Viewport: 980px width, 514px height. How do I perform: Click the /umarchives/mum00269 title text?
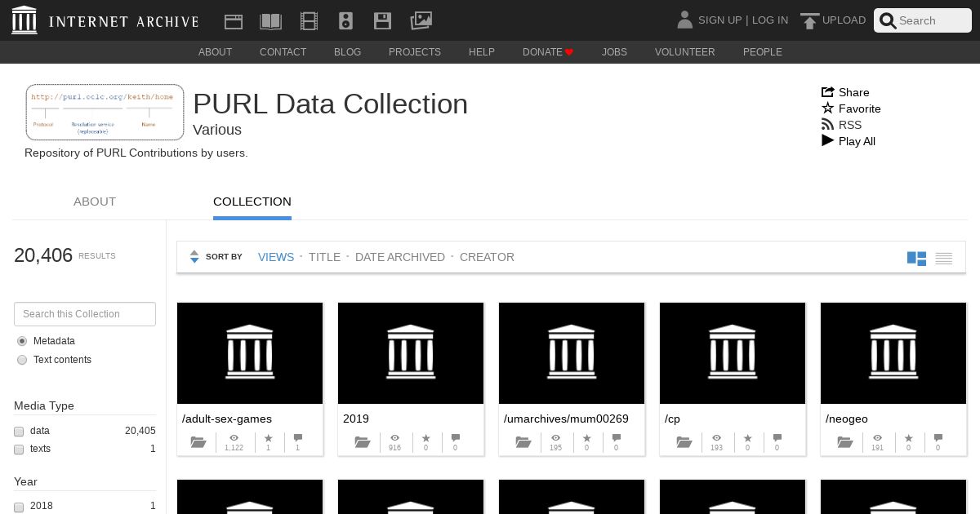tap(566, 419)
